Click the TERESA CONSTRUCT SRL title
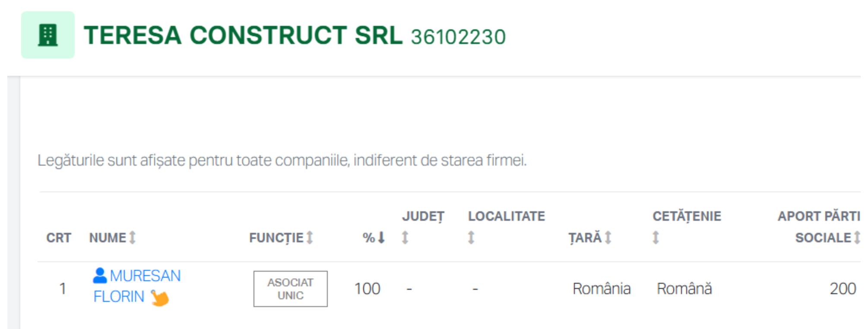This screenshot has height=329, width=868. click(243, 35)
